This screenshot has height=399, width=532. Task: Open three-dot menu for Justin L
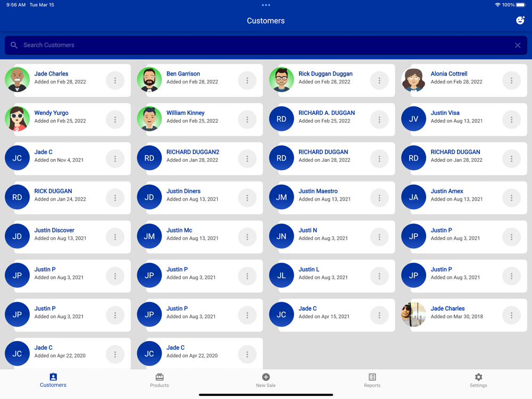coord(379,276)
